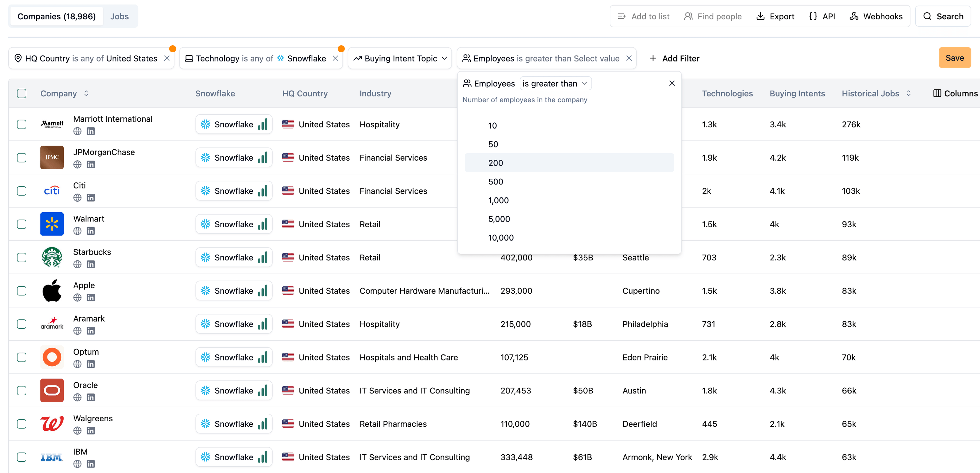Open the Columns chooser
This screenshot has height=473, width=980.
pyautogui.click(x=955, y=93)
